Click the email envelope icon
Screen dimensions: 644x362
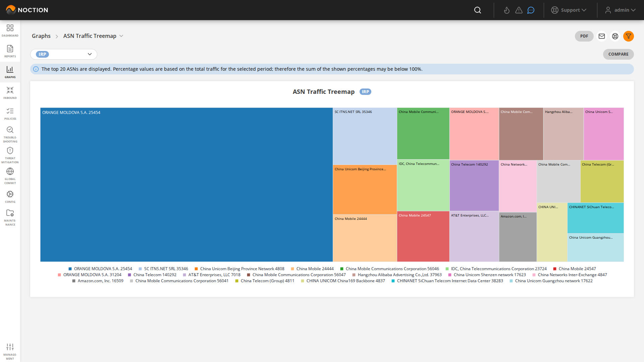coord(602,36)
